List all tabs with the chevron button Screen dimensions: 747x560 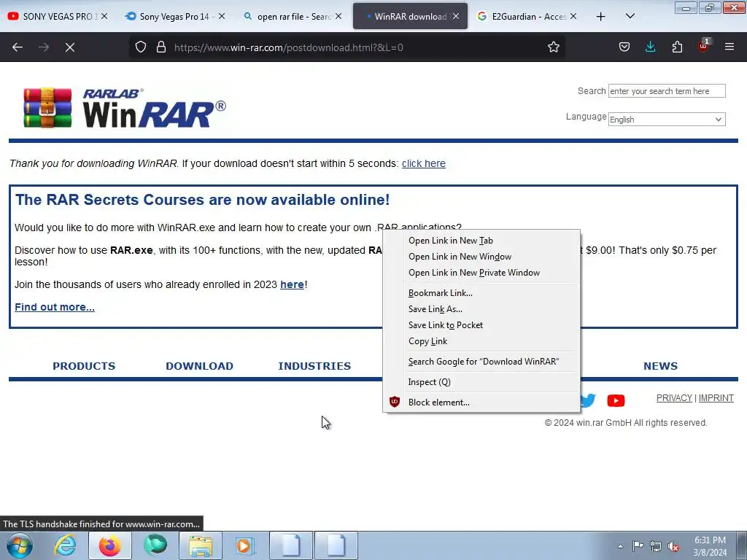(x=630, y=17)
